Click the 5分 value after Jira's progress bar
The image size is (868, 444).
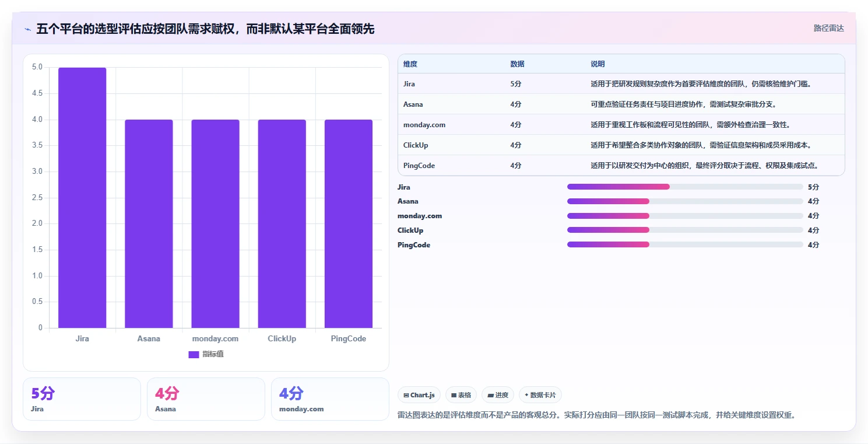tap(814, 187)
